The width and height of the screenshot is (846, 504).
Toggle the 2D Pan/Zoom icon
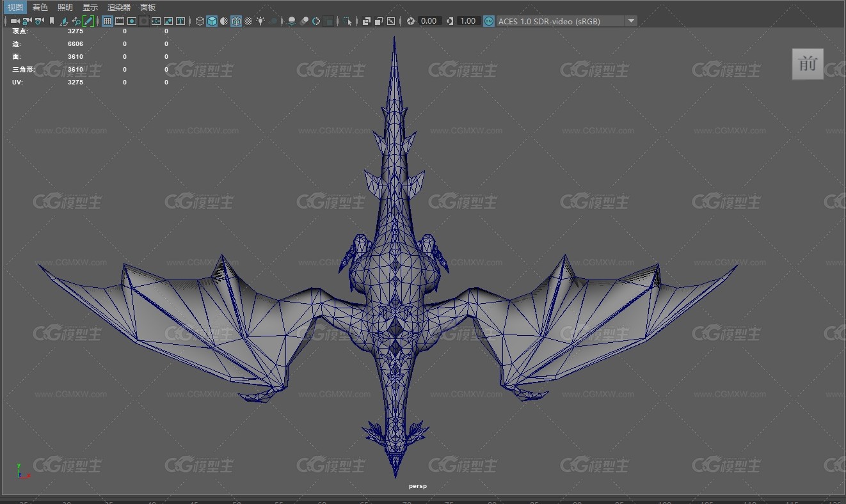76,21
